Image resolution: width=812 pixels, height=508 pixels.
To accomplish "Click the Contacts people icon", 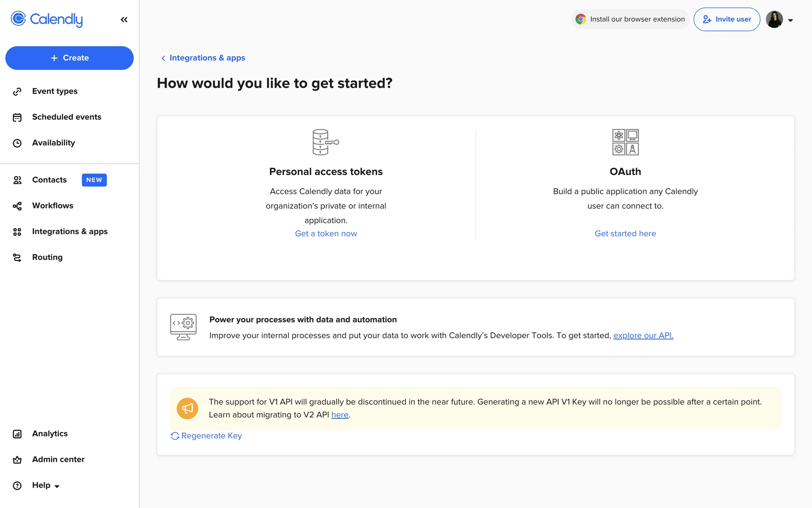I will 17,180.
